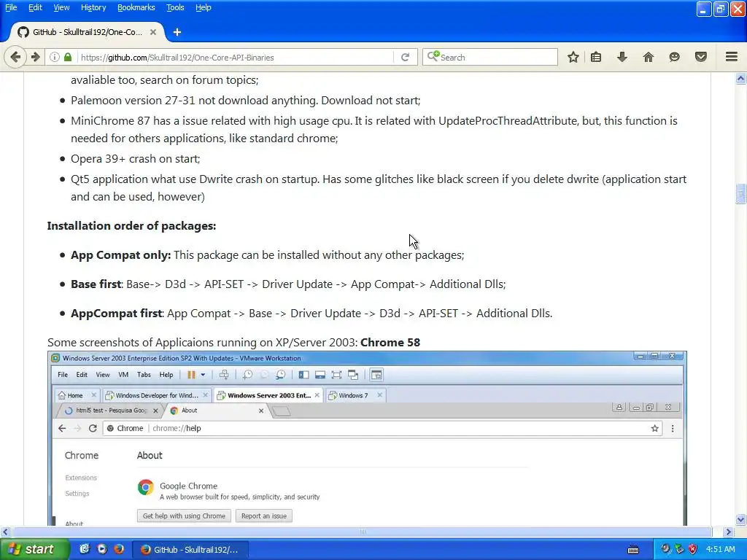
Task: Click 'Opera 39+ crash on start;' bullet
Action: tap(135, 158)
